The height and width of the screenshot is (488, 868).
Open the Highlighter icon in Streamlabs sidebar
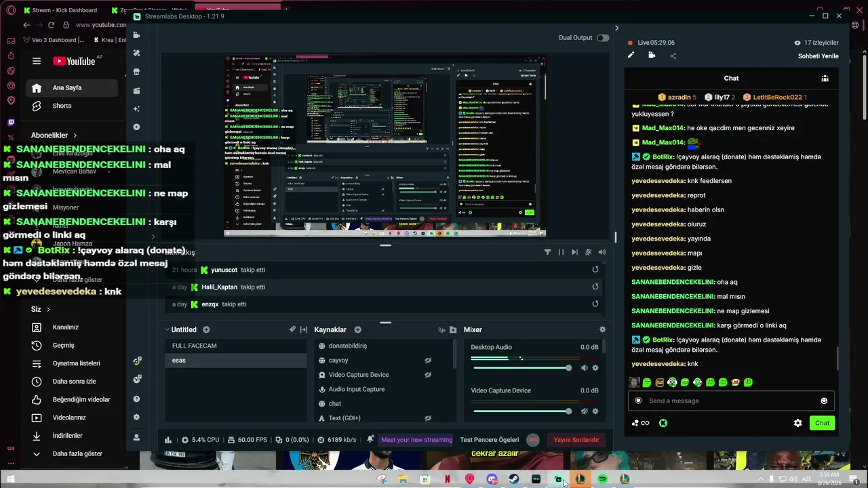136,90
